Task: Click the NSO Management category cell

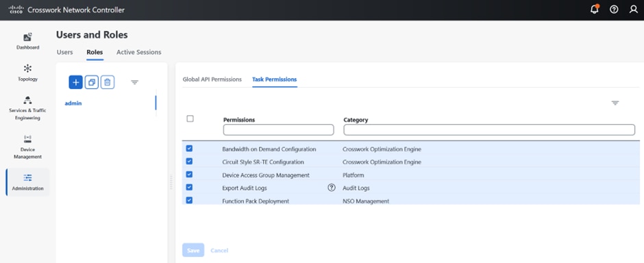Action: click(x=366, y=201)
